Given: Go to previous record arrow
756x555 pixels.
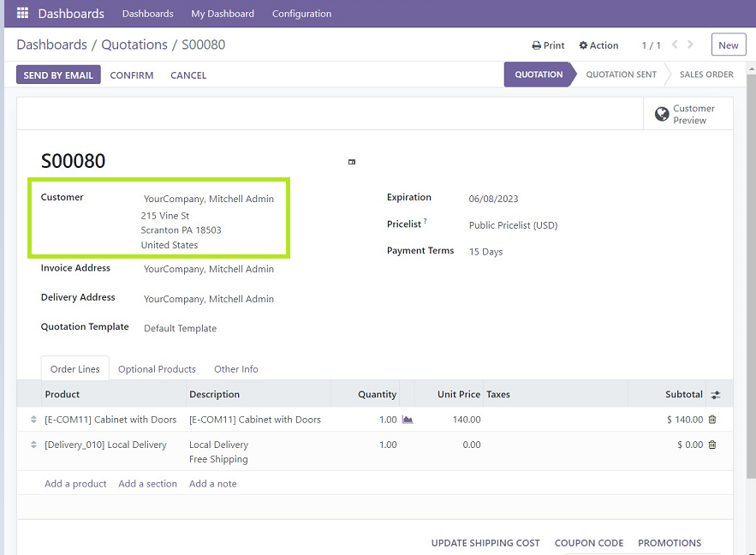Looking at the screenshot, I should tap(675, 45).
